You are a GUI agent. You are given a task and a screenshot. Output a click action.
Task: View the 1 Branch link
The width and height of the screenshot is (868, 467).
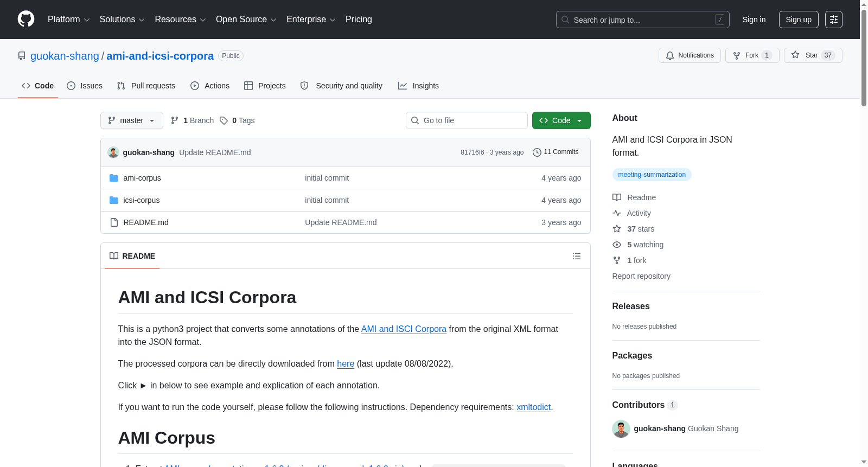click(x=193, y=120)
